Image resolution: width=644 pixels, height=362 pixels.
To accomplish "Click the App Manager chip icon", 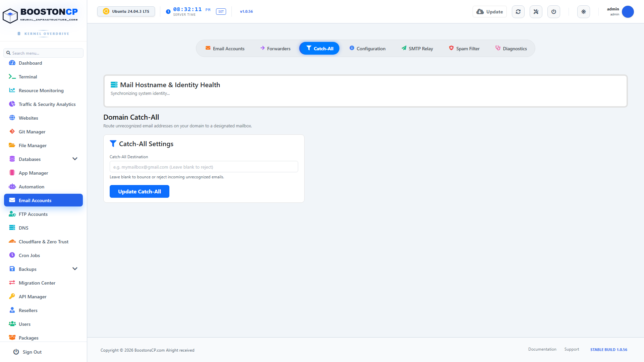I will click(x=12, y=173).
